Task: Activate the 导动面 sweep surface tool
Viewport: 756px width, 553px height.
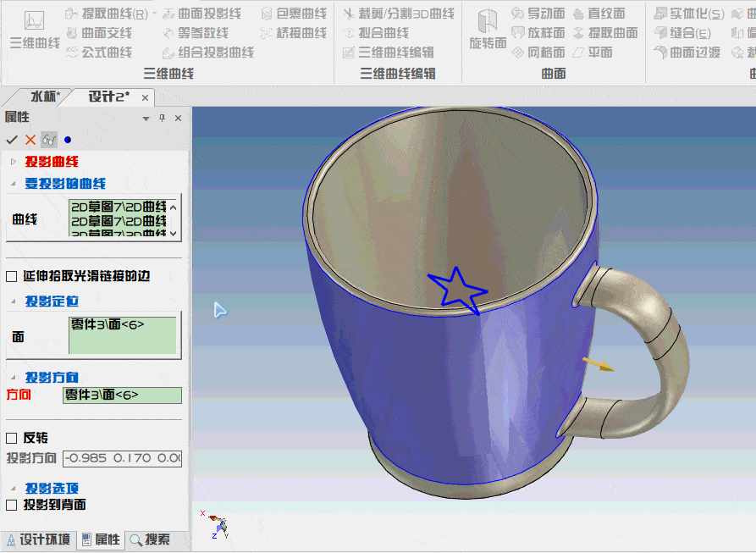Action: (540, 13)
